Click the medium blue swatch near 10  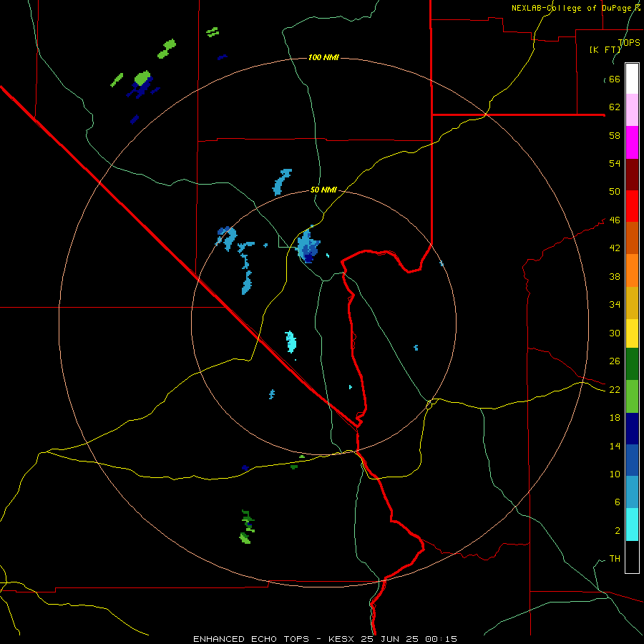[x=632, y=460]
